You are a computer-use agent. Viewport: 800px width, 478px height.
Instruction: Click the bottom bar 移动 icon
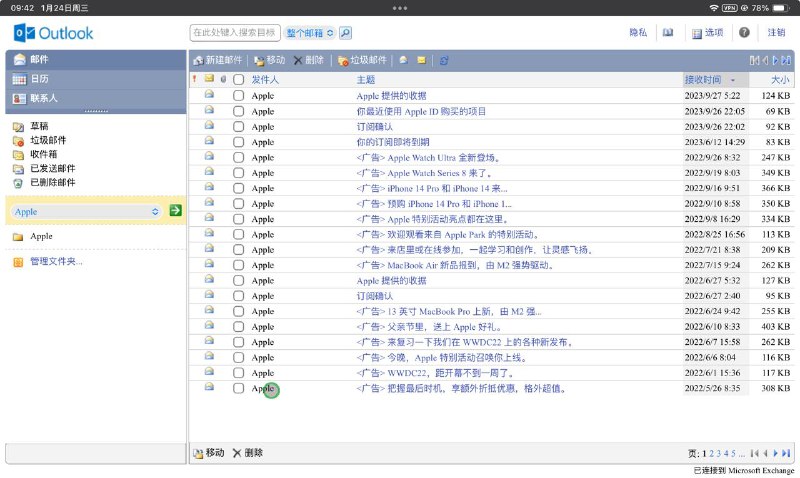[x=198, y=453]
